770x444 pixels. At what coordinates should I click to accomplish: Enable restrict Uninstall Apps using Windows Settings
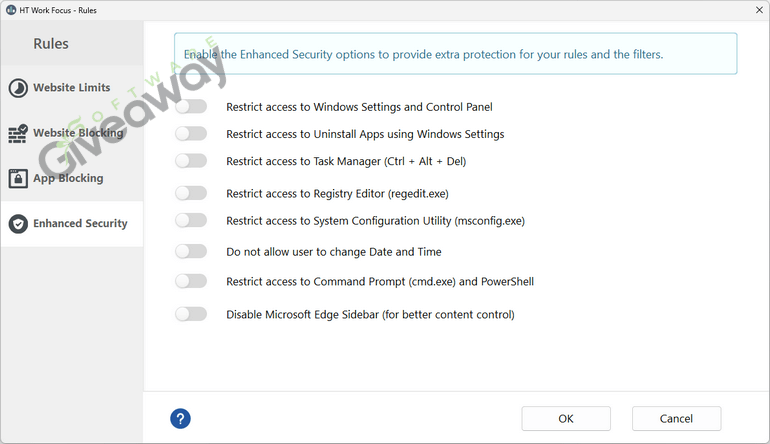click(191, 134)
